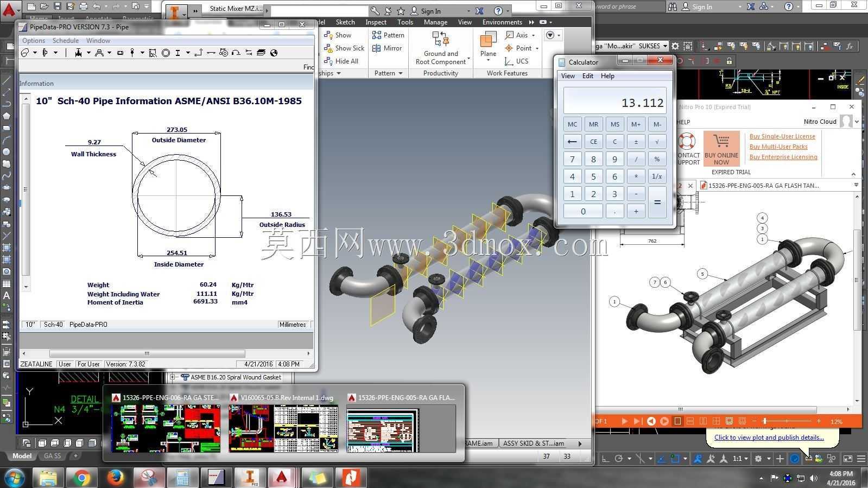Open the Schedule menu in PipeData-PRO
Screen dimensions: 868x488
tap(66, 41)
